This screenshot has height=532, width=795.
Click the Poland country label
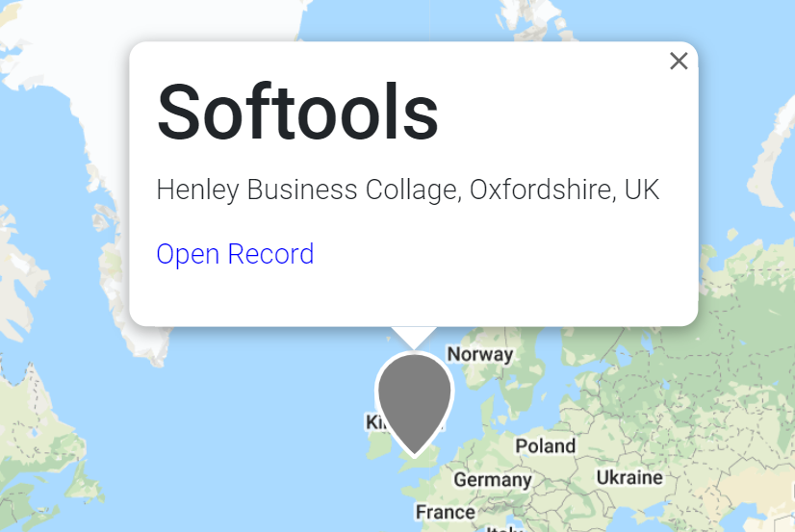tap(545, 445)
